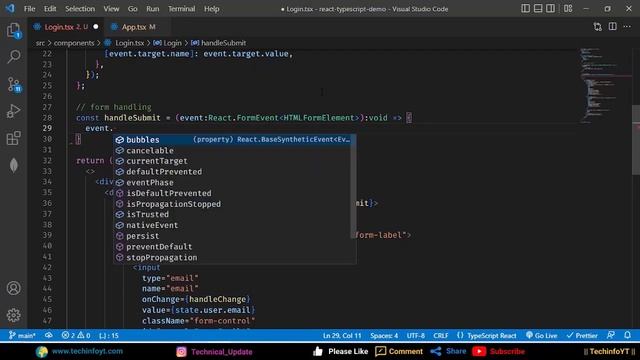This screenshot has height=360, width=640.
Task: Open the MongoDB leaf icon view
Action: 13,165
